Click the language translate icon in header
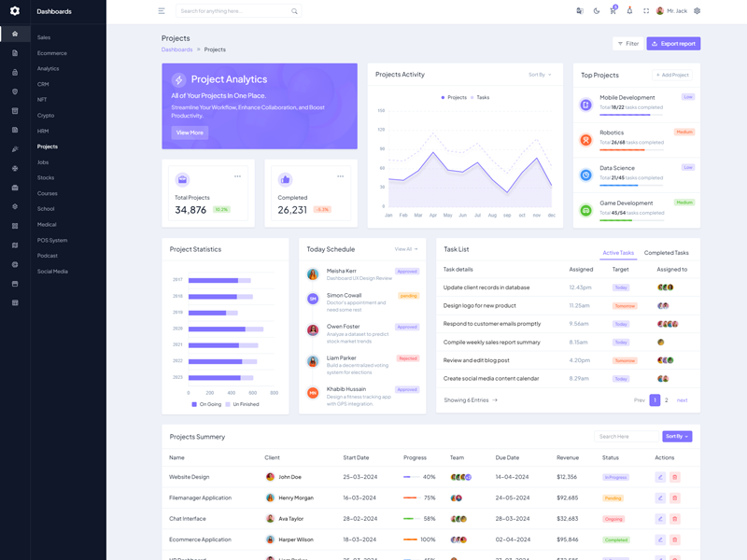Screen dimensions: 747x560 (580, 11)
